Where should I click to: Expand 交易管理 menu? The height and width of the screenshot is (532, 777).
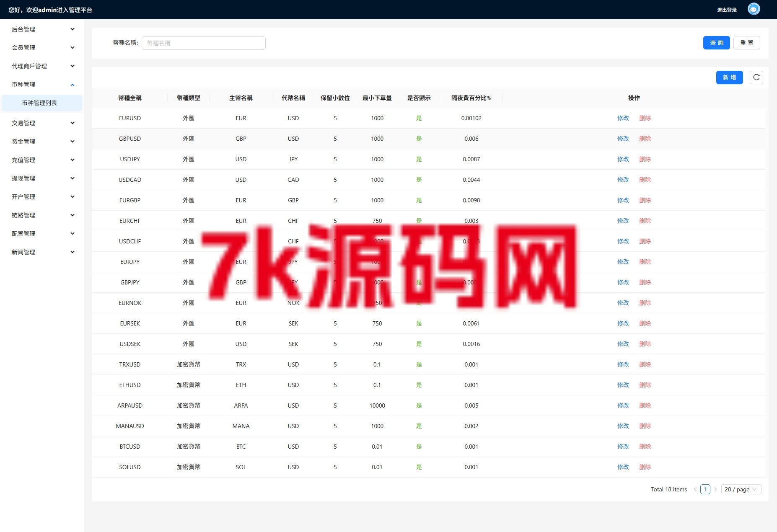42,123
